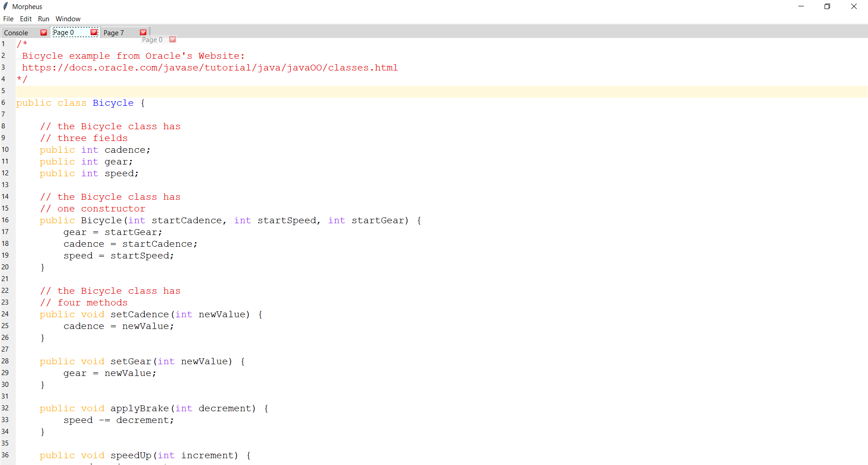Click the class name Bicycle on line 6

point(113,103)
